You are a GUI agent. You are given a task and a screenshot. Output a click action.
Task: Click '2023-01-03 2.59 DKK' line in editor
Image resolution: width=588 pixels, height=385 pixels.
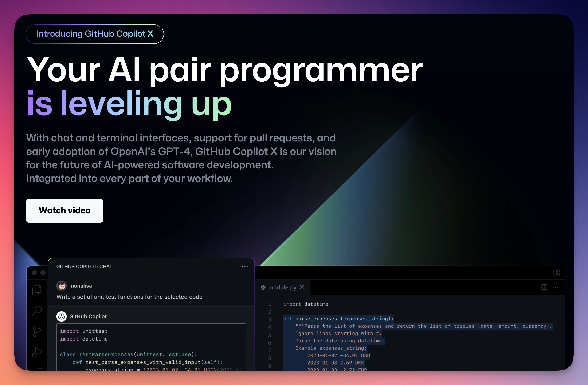click(336, 363)
